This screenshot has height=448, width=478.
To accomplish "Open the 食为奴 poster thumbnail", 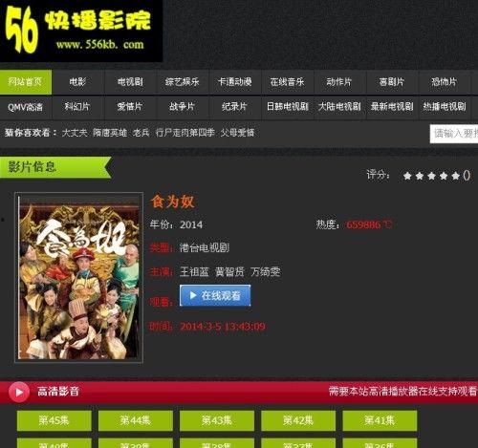I will tap(78, 277).
